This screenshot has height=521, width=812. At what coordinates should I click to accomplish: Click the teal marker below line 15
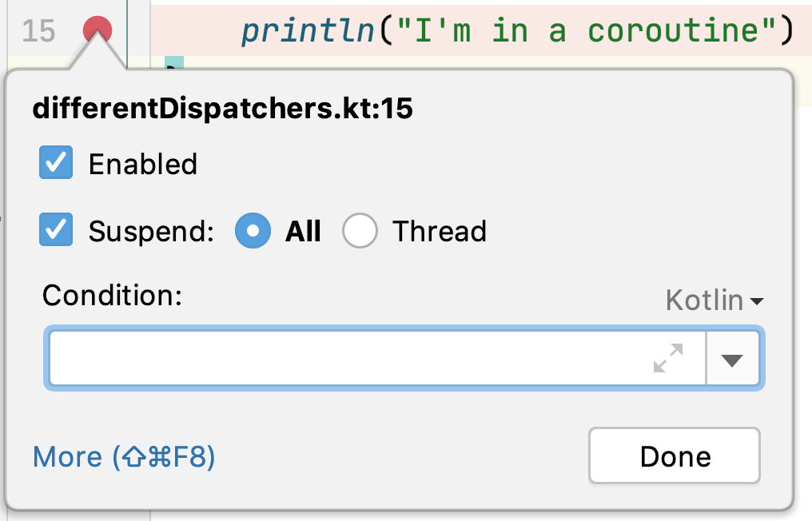click(x=174, y=62)
